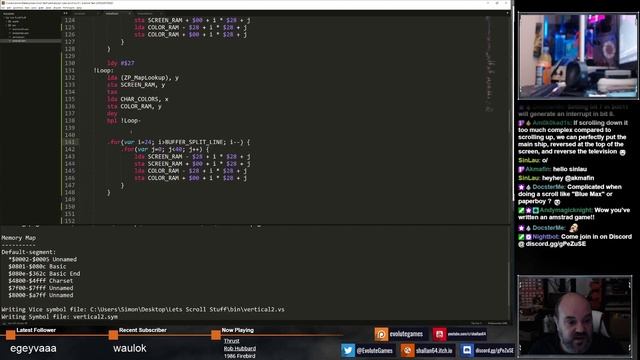Click recent subscriber name 'waulok'
This screenshot has width=640, height=360.
(x=129, y=349)
